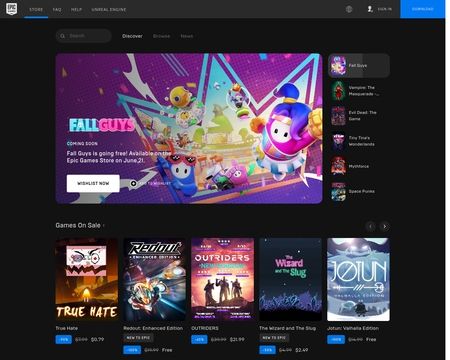The width and height of the screenshot is (450, 360).
Task: Select the Fall Guys carousel thumbnail
Action: click(359, 66)
